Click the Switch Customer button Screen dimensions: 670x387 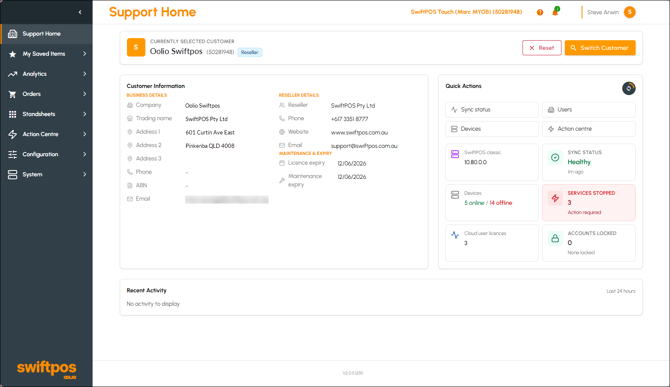[x=600, y=48]
